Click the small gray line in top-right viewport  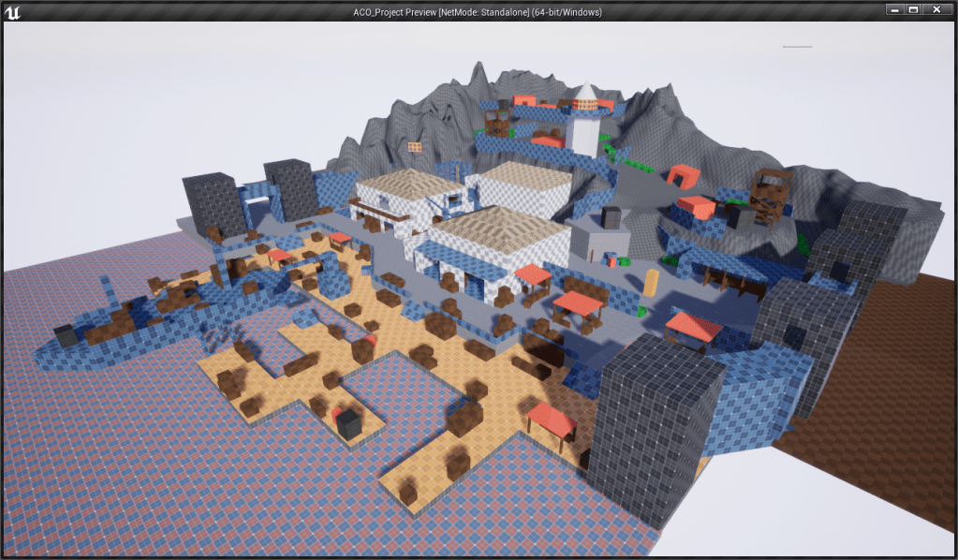[x=797, y=46]
